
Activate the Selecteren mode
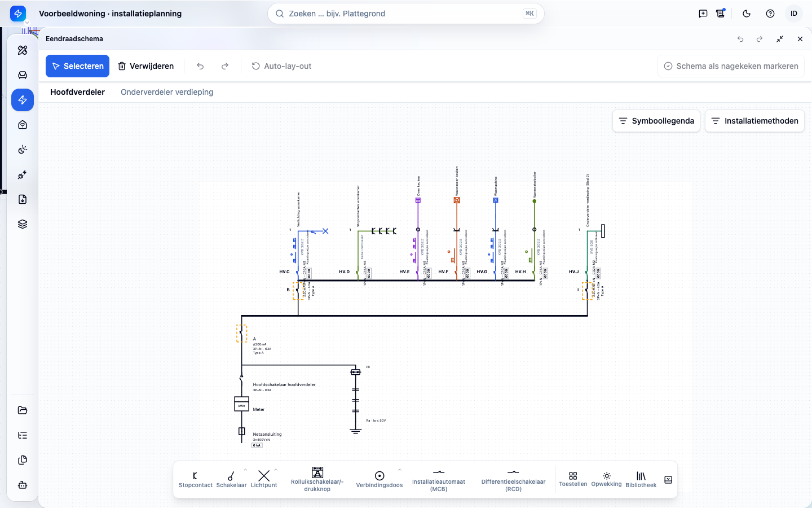click(77, 66)
